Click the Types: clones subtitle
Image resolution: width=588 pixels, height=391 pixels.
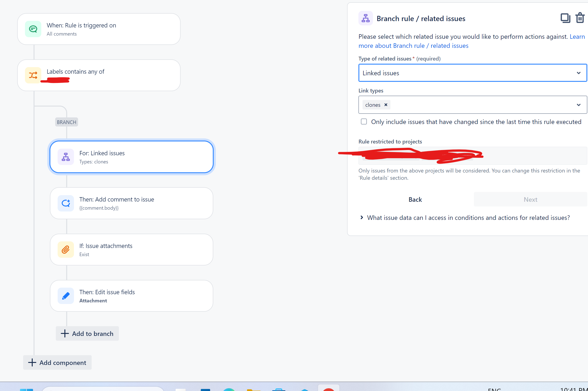[94, 162]
